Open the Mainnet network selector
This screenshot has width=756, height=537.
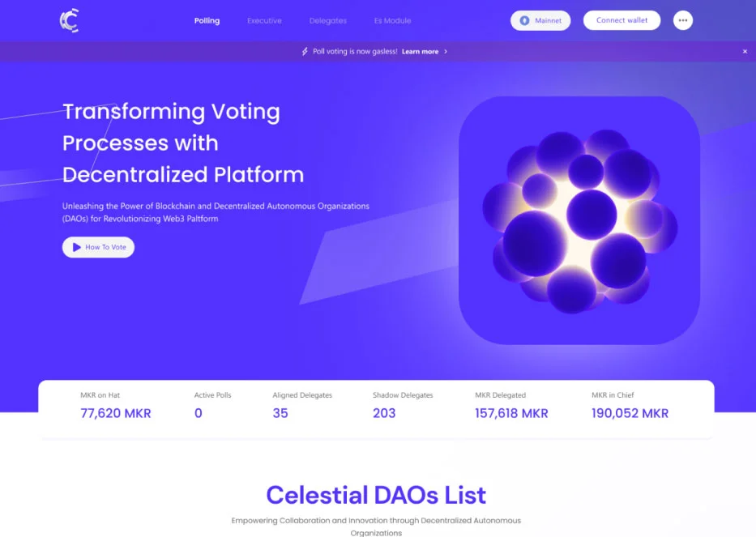click(x=540, y=20)
